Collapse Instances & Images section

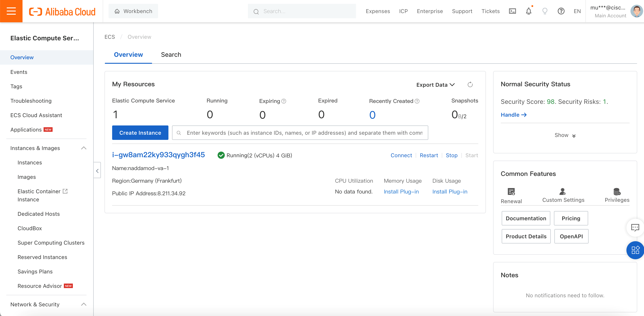click(x=84, y=148)
